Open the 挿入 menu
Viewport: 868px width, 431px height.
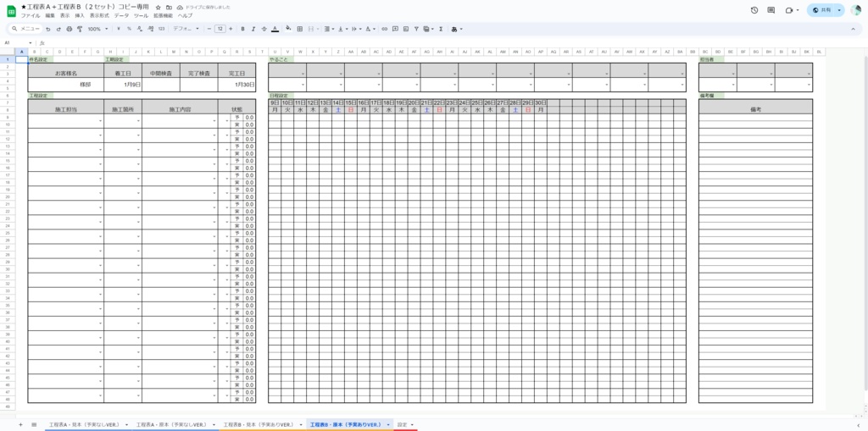point(80,16)
